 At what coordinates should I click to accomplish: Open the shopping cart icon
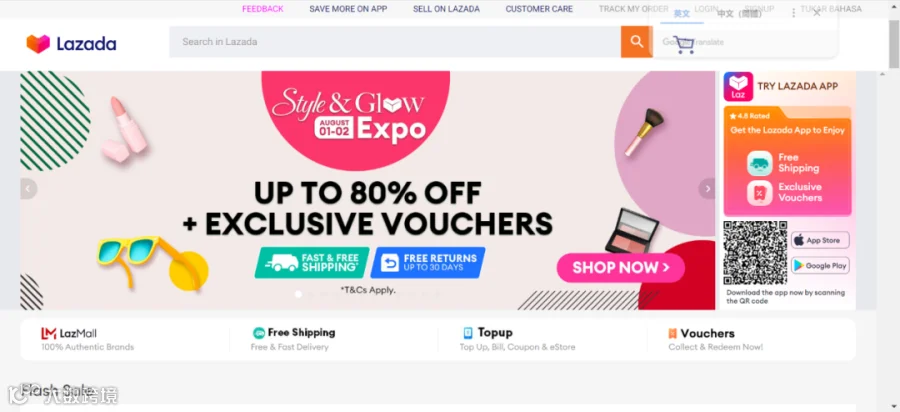tap(684, 44)
